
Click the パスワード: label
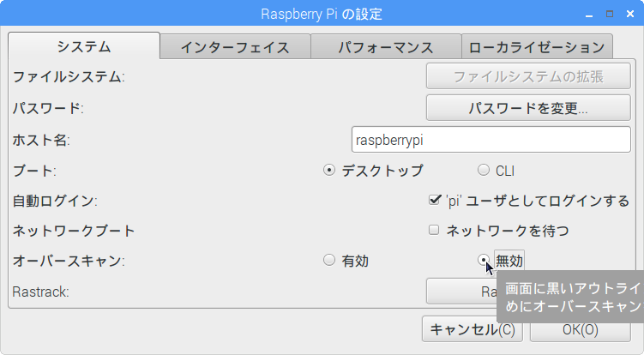click(48, 108)
